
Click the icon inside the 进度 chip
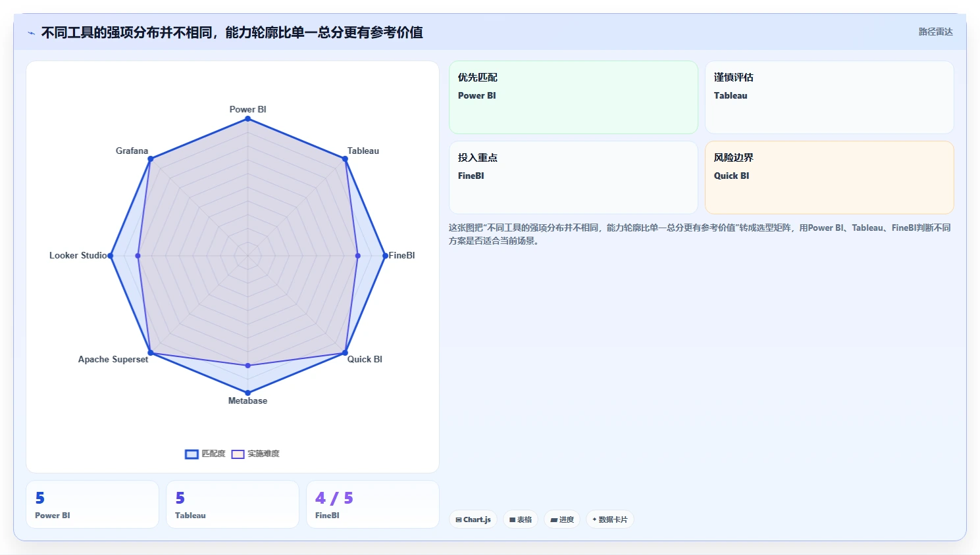pos(554,519)
